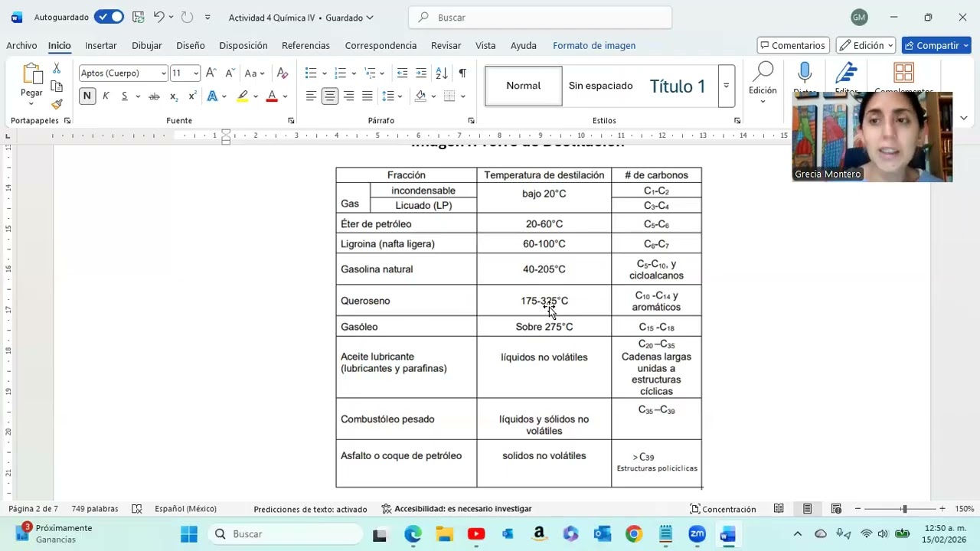This screenshot has width=980, height=551.
Task: Apply the Sin espaciado style
Action: point(601,86)
